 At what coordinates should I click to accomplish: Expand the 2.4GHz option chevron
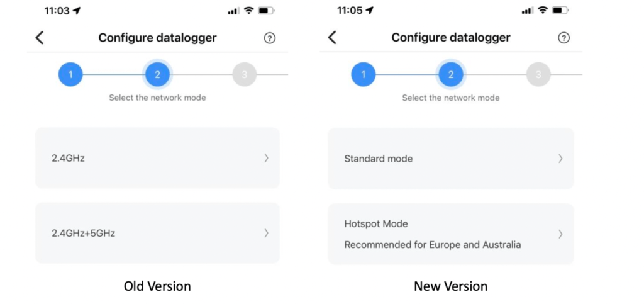[267, 158]
